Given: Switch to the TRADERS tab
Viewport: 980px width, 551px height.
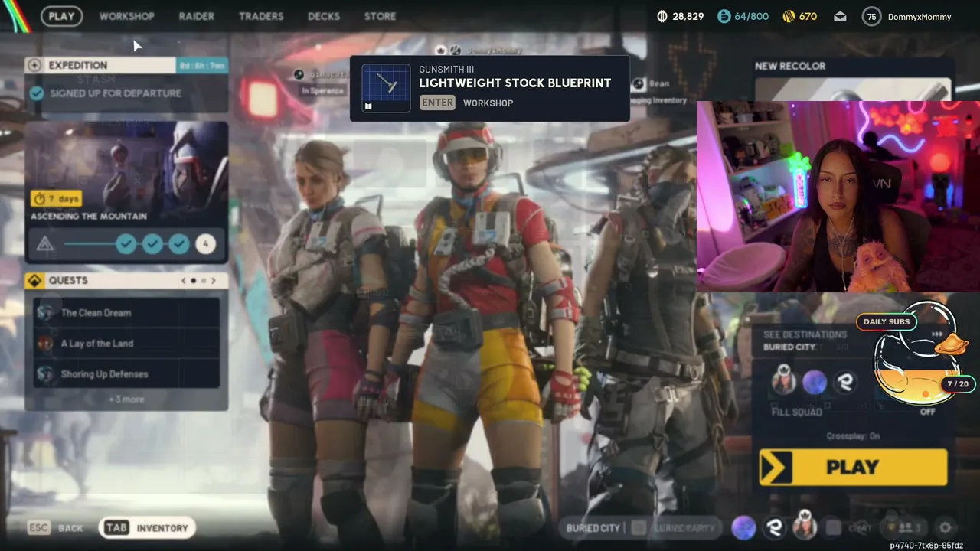Looking at the screenshot, I should (x=261, y=16).
